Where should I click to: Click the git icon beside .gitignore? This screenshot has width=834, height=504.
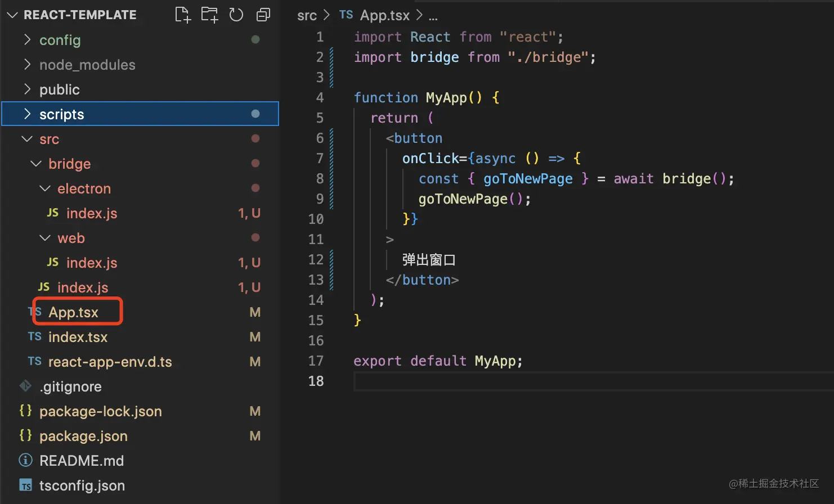coord(26,386)
